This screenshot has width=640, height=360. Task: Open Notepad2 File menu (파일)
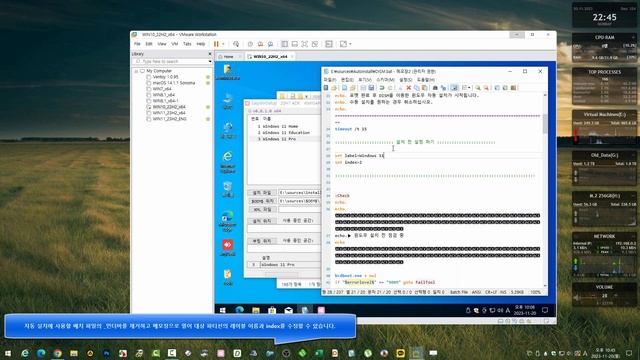pos(329,80)
